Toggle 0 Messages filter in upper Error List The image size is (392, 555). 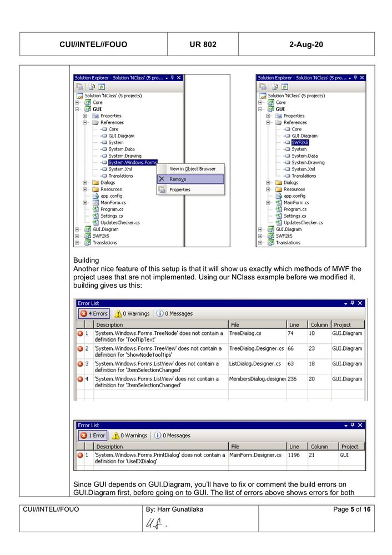pos(174,313)
